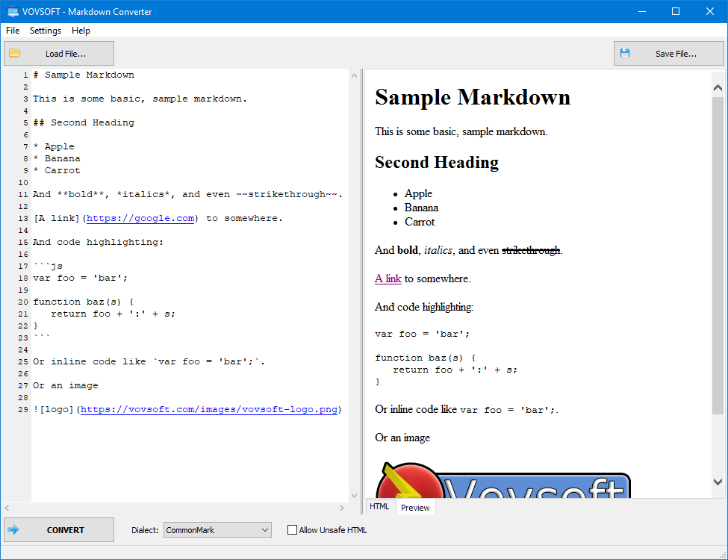
Task: Switch to the HTML tab
Action: pyautogui.click(x=379, y=506)
